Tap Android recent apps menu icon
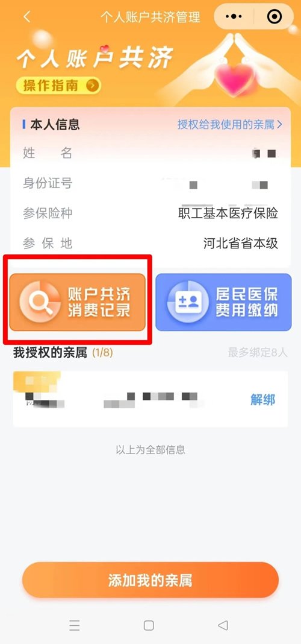The image size is (301, 644). pos(75,625)
